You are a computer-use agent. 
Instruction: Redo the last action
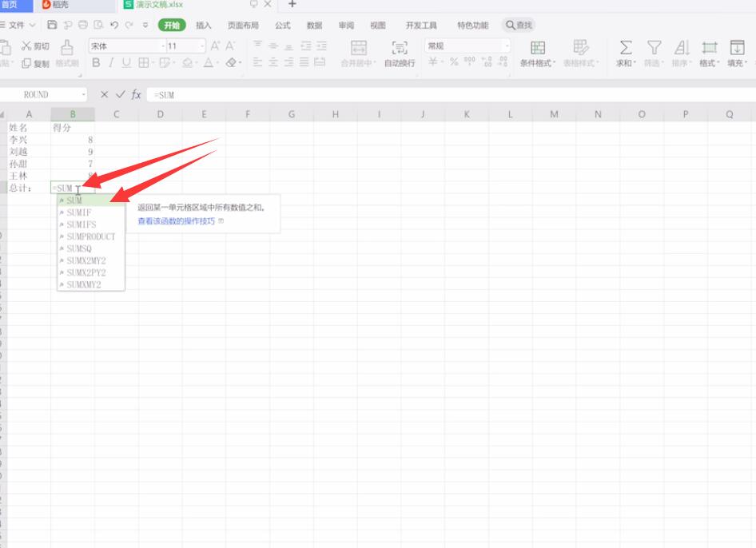click(x=129, y=25)
